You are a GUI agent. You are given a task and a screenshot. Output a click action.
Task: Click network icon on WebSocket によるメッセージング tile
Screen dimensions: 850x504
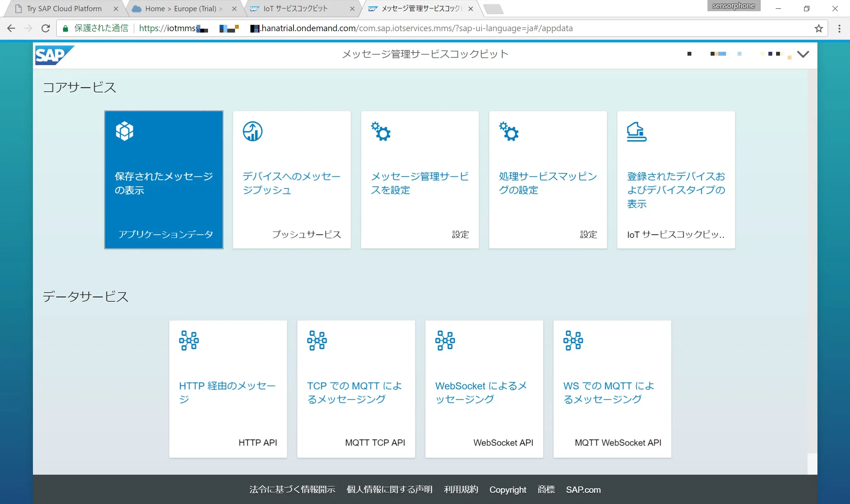pos(445,341)
